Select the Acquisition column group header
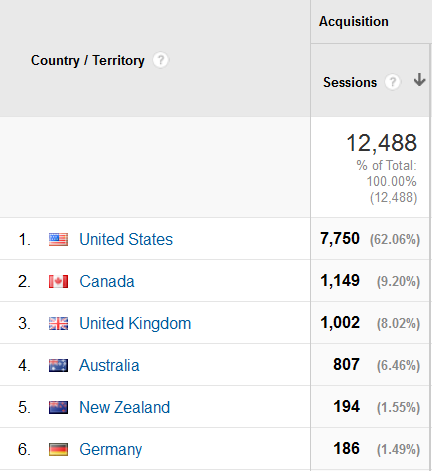The width and height of the screenshot is (432, 471). click(x=354, y=22)
